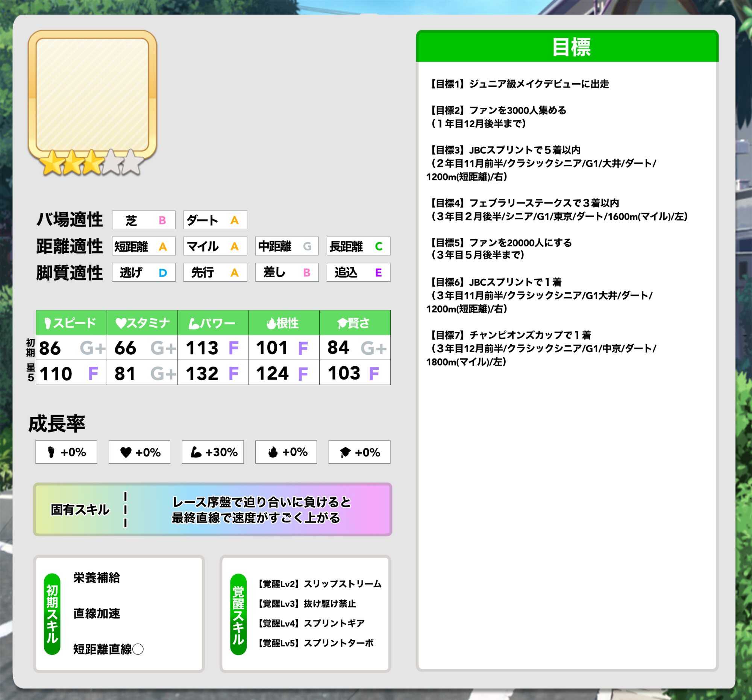Click the 直線加速 initial skill
Image resolution: width=752 pixels, height=700 pixels.
point(97,613)
